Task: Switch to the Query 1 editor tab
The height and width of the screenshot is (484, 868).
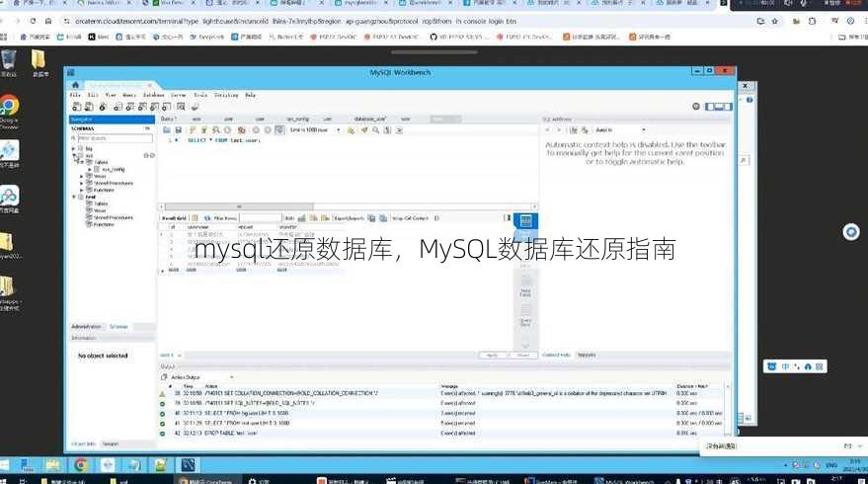Action: (x=168, y=120)
